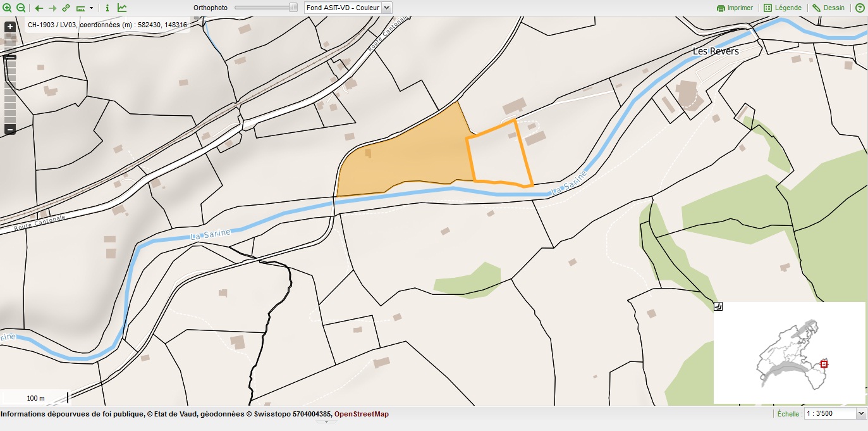
Task: Activate the information query tool
Action: [x=107, y=8]
